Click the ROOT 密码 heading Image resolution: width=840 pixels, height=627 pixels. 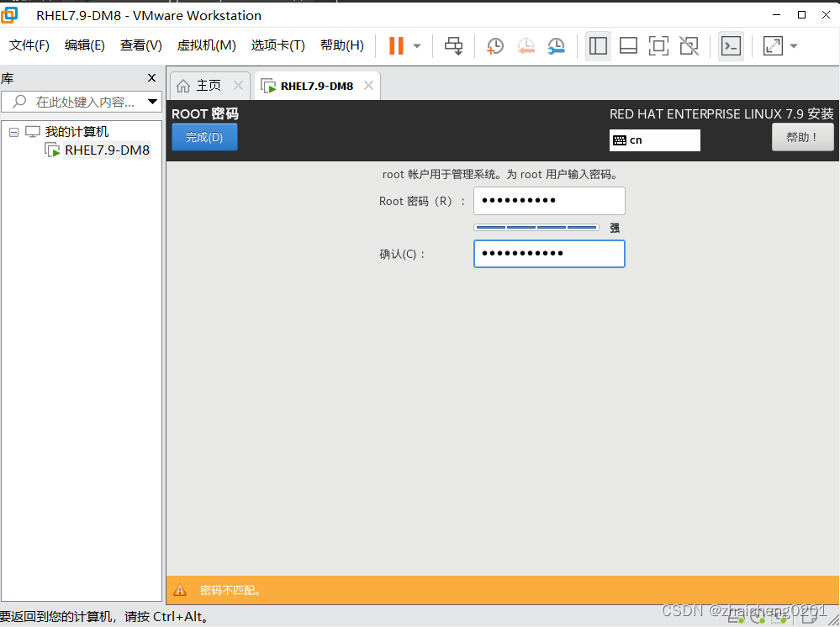(204, 113)
